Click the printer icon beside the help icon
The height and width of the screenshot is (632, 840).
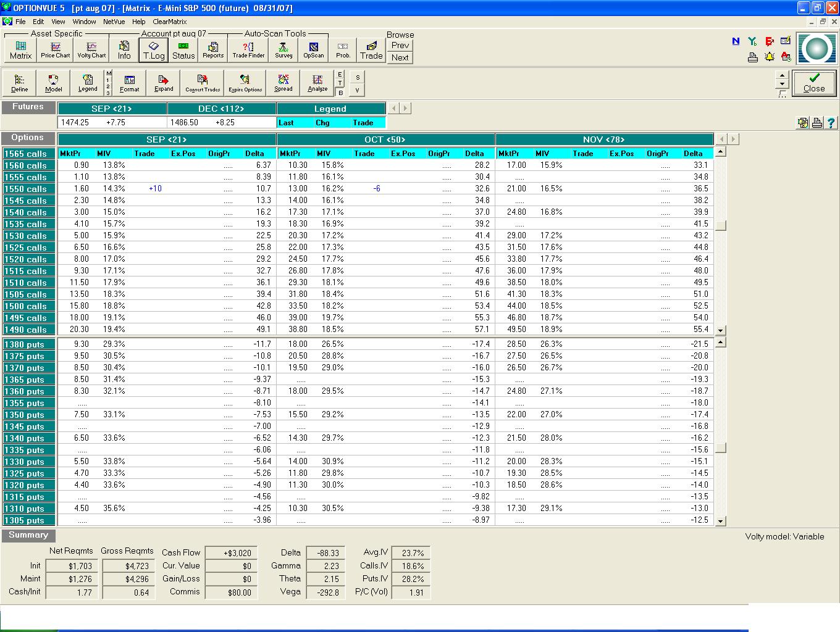817,123
